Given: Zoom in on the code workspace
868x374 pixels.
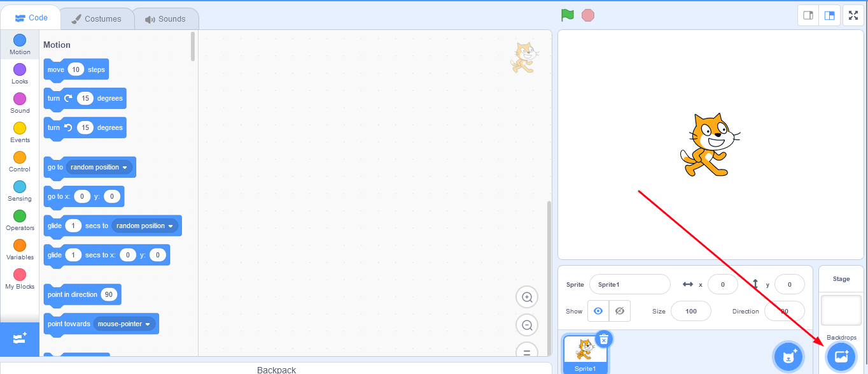Looking at the screenshot, I should [x=527, y=297].
